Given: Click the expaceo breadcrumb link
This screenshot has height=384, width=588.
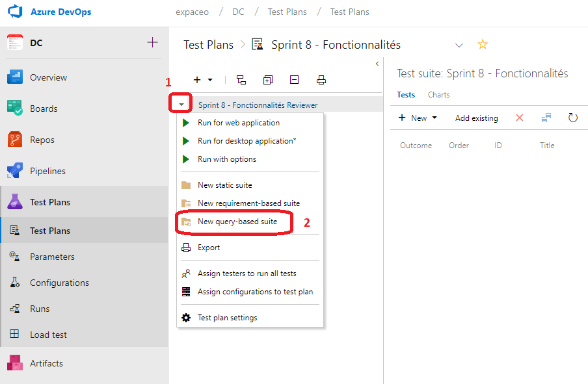Looking at the screenshot, I should click(192, 12).
